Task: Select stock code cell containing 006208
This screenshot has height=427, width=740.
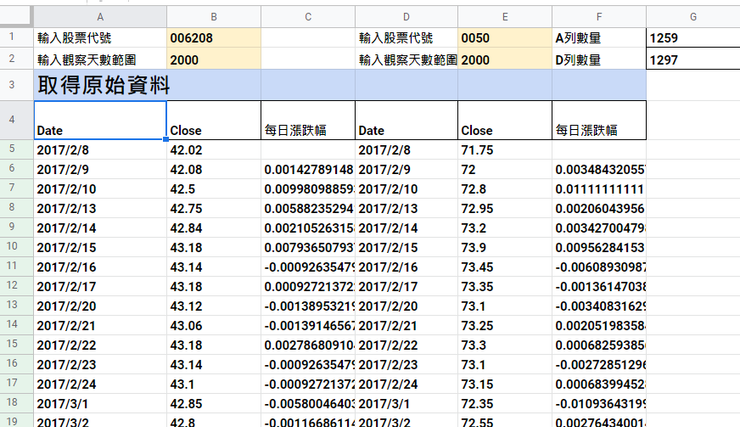Action: pos(213,38)
